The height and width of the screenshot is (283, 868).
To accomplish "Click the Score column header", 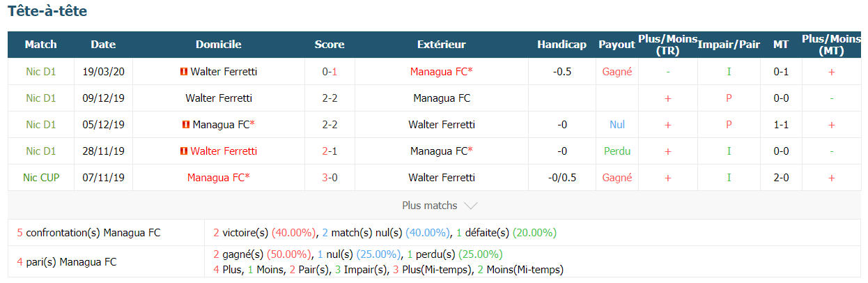I will coord(330,45).
